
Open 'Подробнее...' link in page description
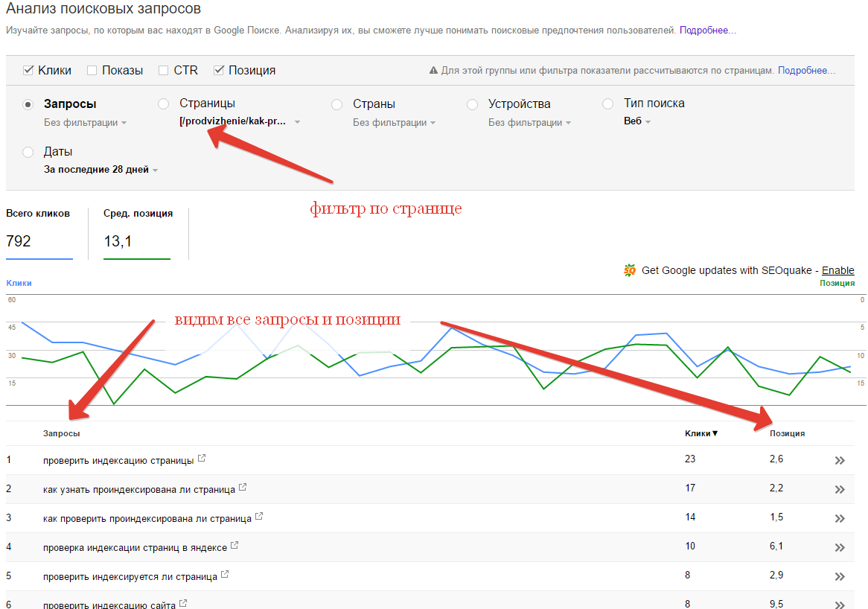coord(708,31)
